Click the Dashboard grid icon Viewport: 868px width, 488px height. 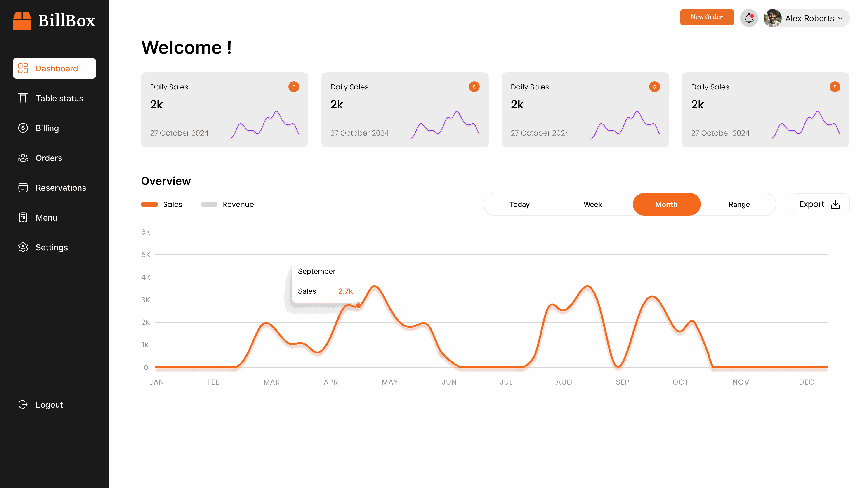click(23, 68)
